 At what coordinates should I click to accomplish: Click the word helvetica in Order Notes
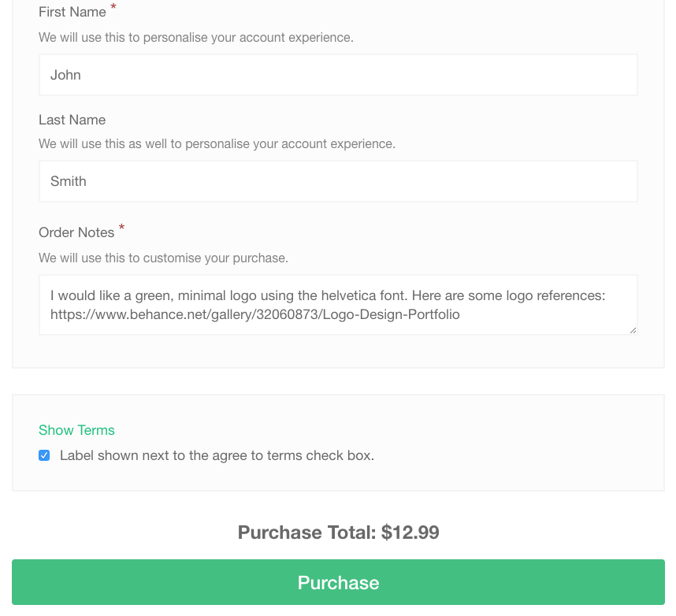[x=348, y=295]
